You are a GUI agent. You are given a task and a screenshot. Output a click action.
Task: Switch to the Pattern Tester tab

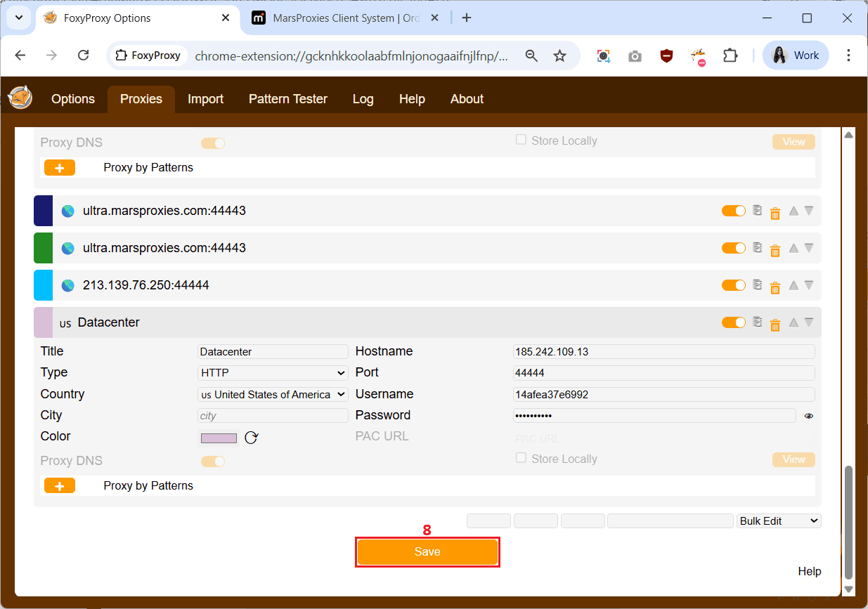[x=287, y=99]
